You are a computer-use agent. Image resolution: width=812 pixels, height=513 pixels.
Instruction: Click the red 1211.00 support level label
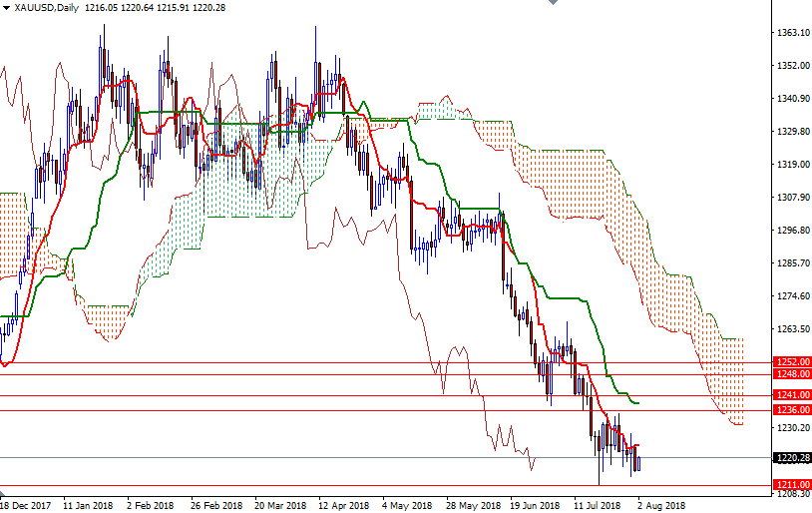coord(792,485)
